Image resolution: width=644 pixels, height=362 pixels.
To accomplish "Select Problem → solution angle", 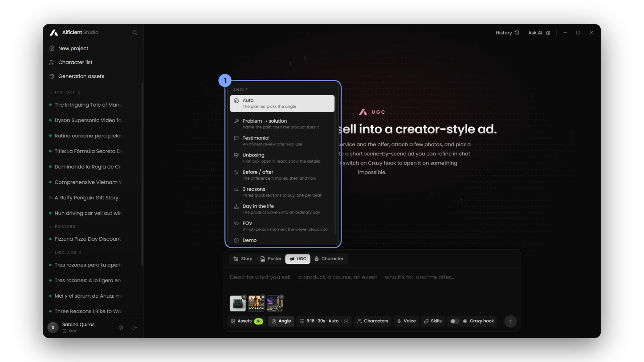I will click(282, 124).
